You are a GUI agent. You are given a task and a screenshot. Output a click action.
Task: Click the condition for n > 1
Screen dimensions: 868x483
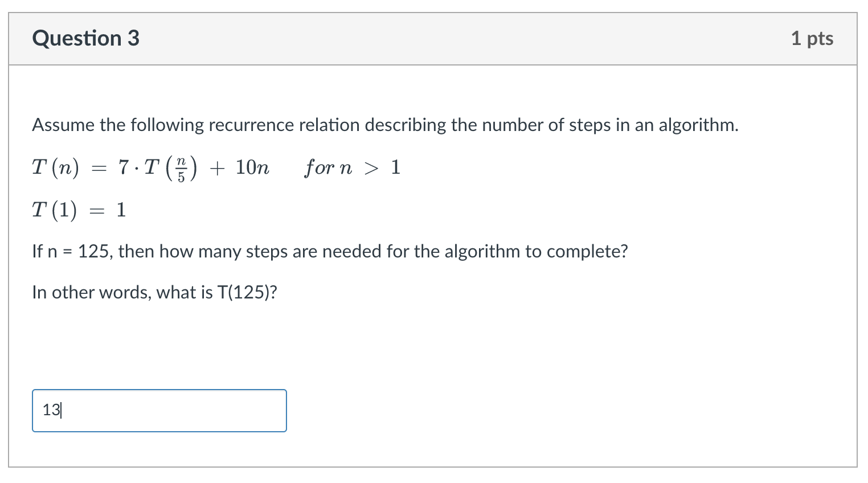click(351, 167)
